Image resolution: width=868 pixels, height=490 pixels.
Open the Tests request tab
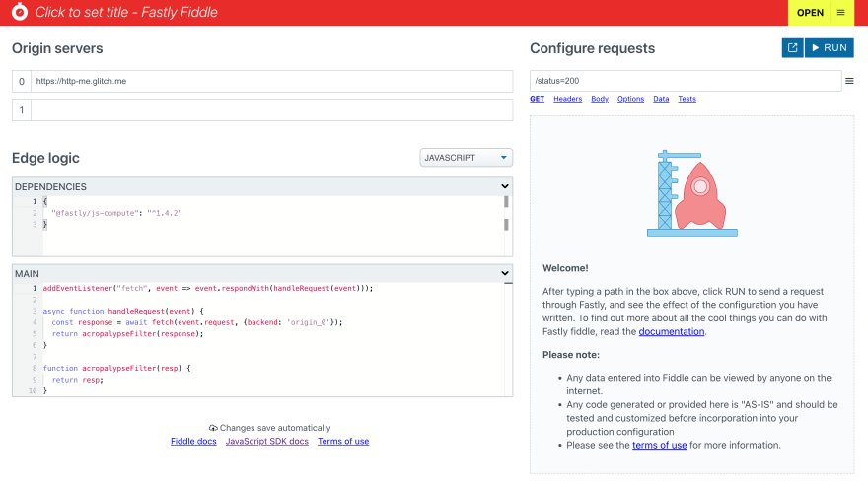coord(687,99)
